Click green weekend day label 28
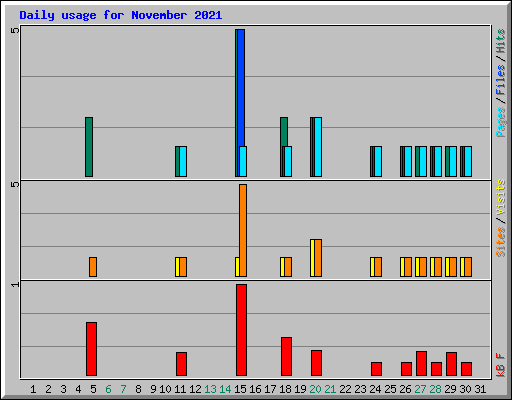 (x=435, y=389)
